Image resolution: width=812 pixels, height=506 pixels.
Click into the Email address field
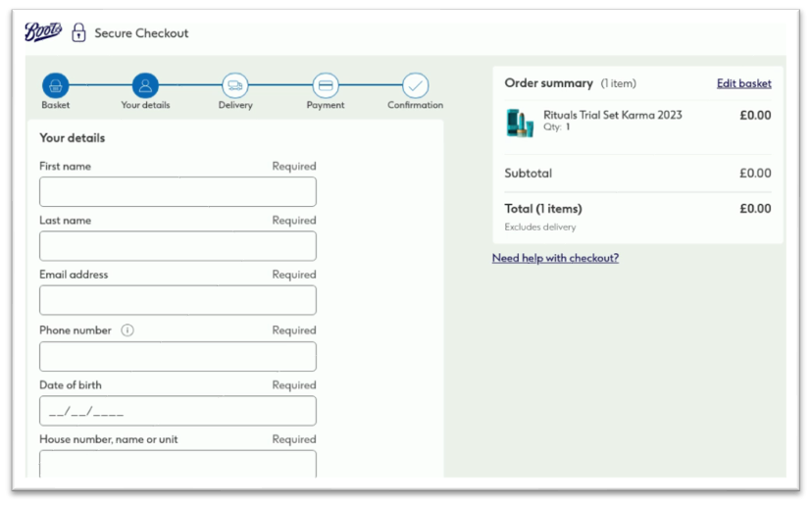[x=178, y=300]
